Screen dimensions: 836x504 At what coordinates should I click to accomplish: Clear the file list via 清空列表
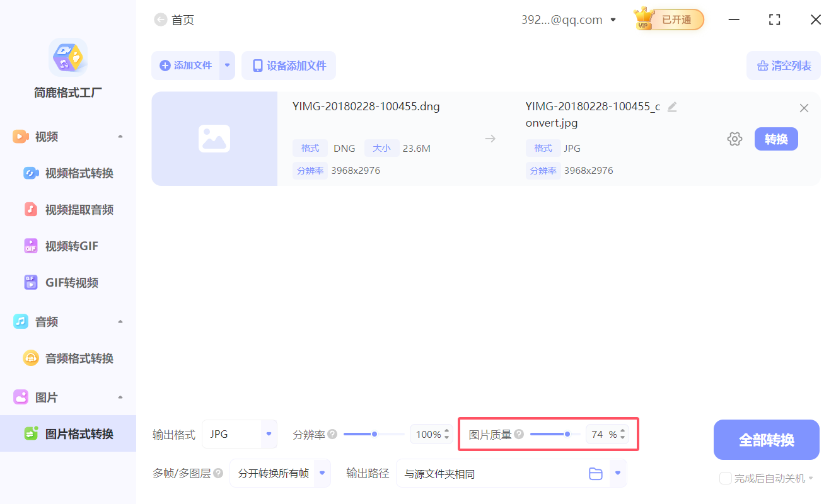pos(784,65)
